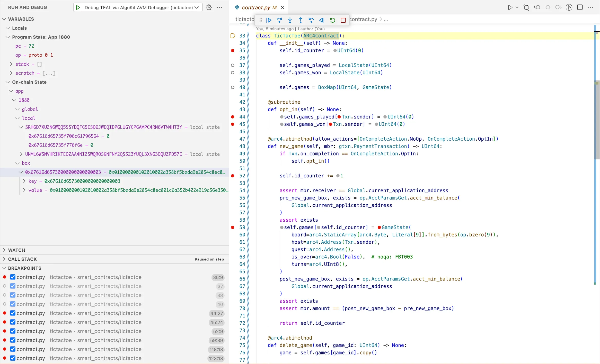This screenshot has height=364, width=600.
Task: Step Over the current line in debug toolbar
Action: pos(280,20)
